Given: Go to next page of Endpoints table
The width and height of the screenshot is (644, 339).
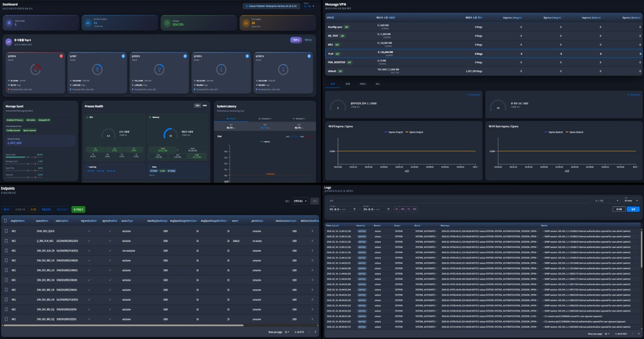Looking at the screenshot, I should coord(315,332).
